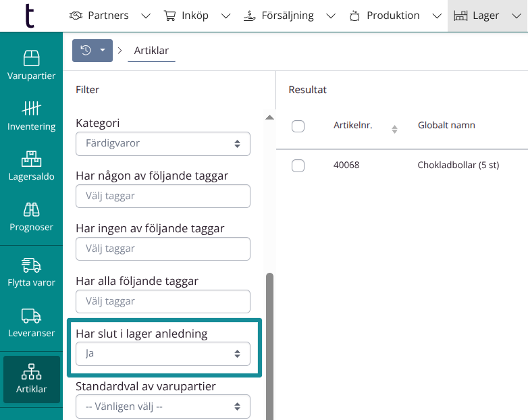Go to Lagersaldo in the sidebar
The width and height of the screenshot is (528, 420).
click(x=31, y=166)
